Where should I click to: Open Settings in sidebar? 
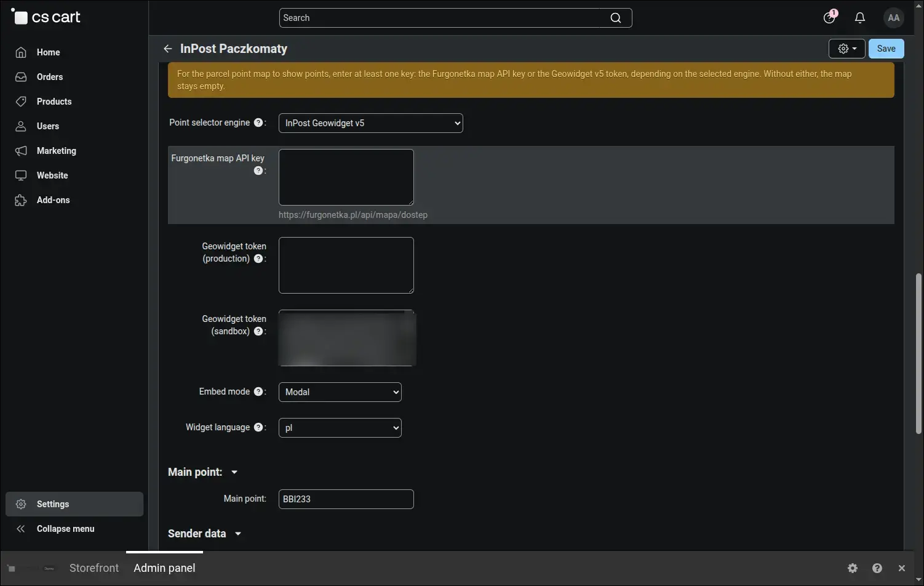(74, 504)
